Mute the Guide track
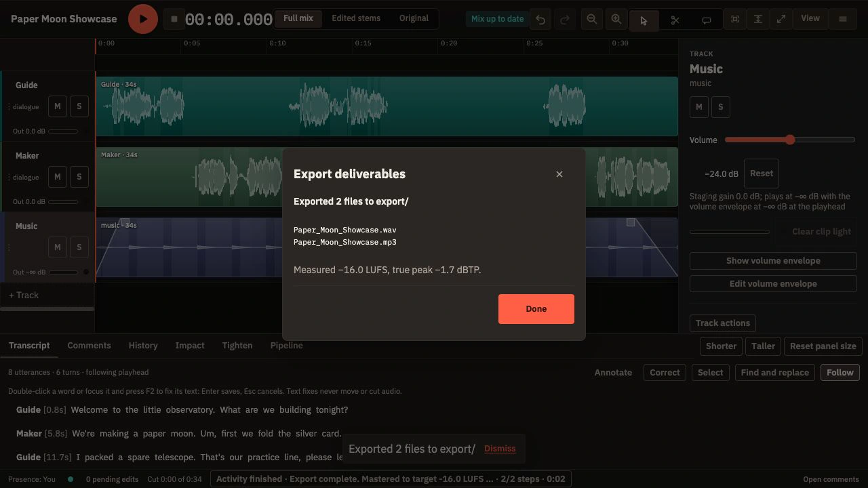The image size is (868, 488). [58, 106]
